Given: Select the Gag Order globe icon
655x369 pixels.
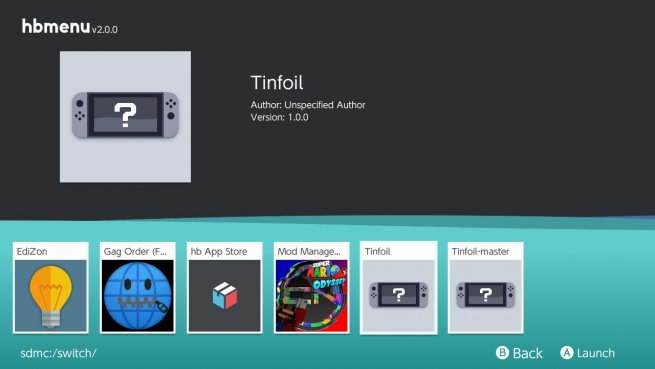Looking at the screenshot, I should point(137,295).
